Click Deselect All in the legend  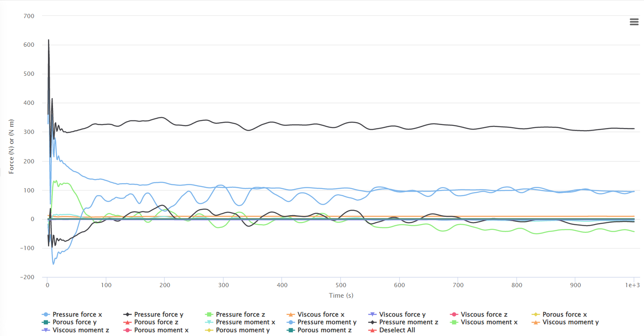[397, 330]
